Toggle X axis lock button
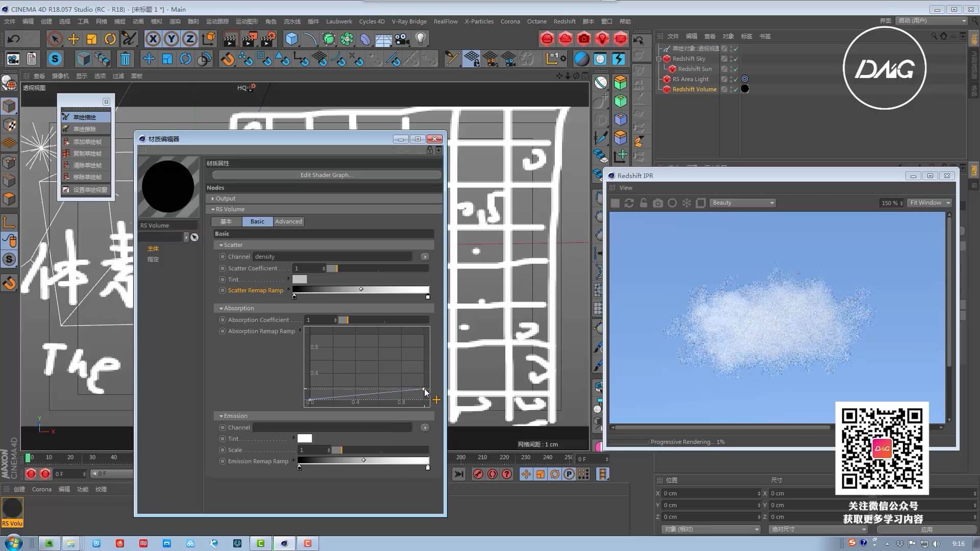 coord(153,39)
